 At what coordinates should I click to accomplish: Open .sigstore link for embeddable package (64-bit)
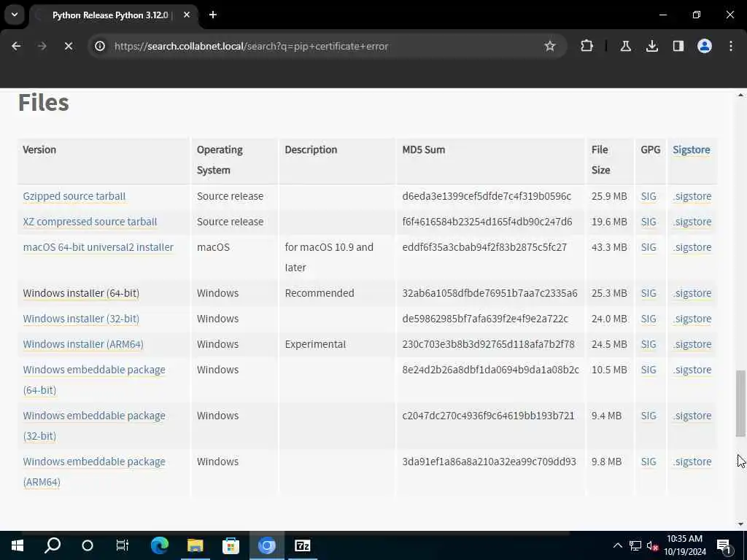coord(692,370)
